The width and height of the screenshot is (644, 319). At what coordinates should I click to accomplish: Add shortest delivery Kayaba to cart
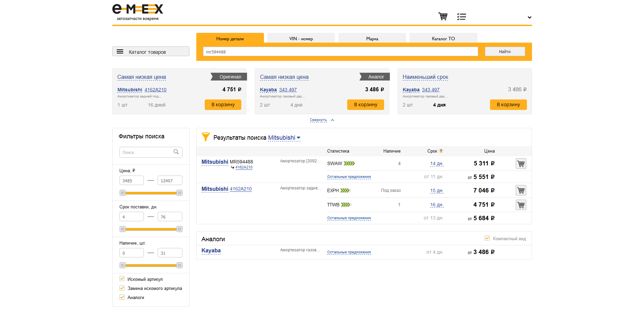[508, 105]
